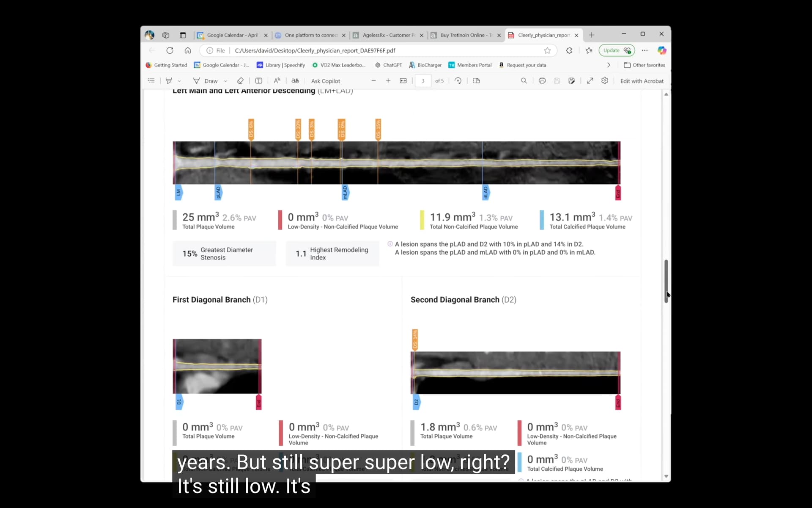Image resolution: width=812 pixels, height=508 pixels.
Task: Click Edit with Acrobat
Action: 642,81
